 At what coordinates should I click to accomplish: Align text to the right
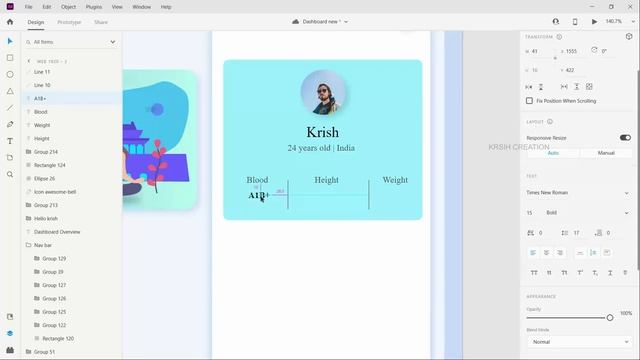(x=560, y=253)
